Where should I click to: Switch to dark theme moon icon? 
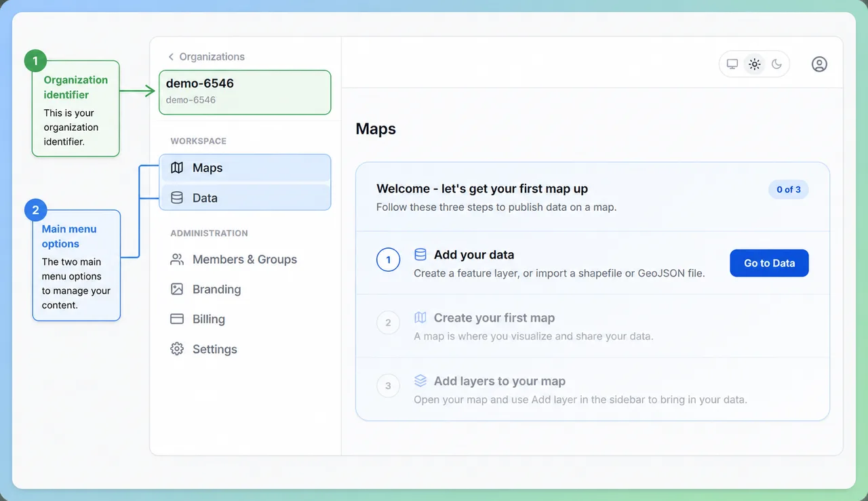pos(776,64)
